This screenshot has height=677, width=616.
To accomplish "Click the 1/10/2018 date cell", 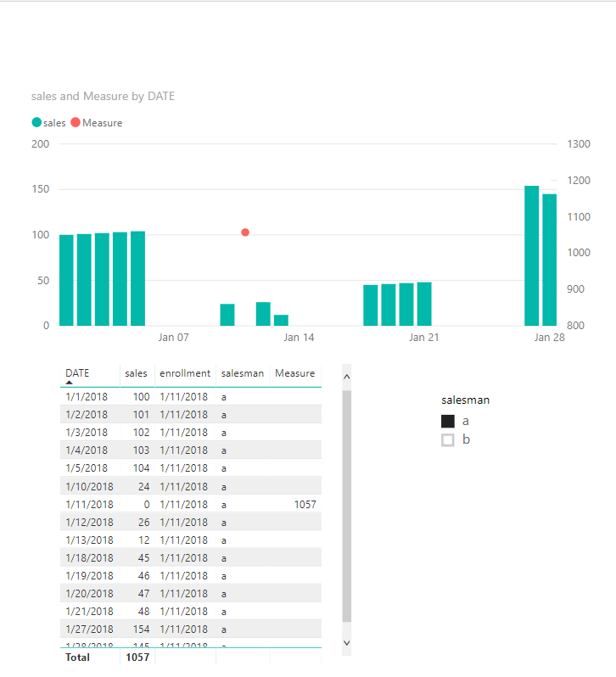I will point(89,487).
